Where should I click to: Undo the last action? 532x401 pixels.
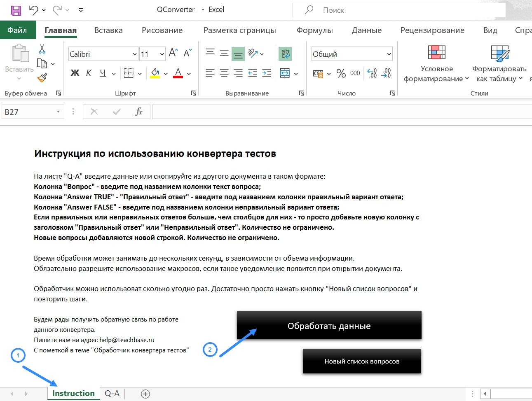point(34,10)
